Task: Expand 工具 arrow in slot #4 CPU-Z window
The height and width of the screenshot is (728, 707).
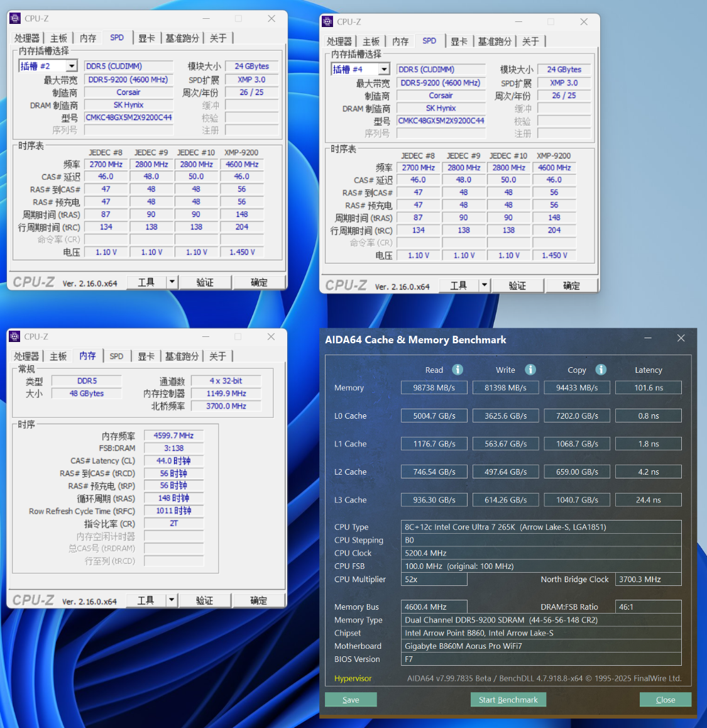Action: coord(484,285)
